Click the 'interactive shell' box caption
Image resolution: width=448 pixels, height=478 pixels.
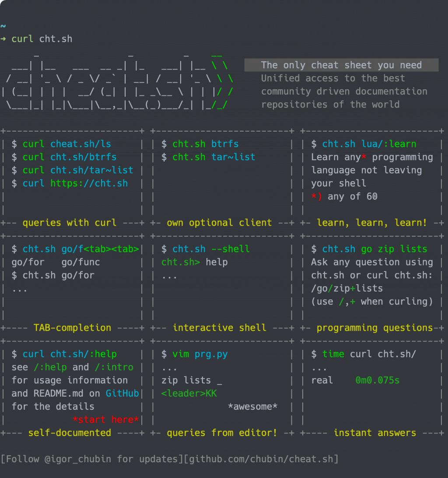[x=219, y=328]
